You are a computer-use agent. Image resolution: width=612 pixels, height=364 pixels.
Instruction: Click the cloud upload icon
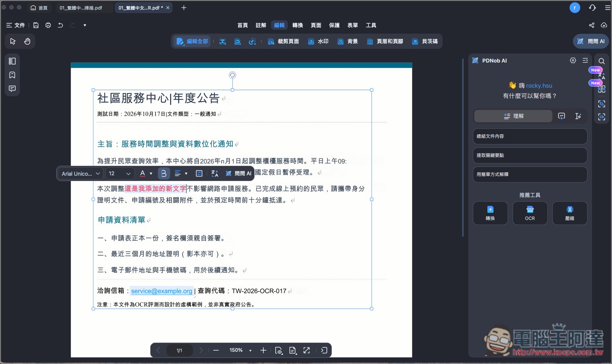tap(604, 25)
